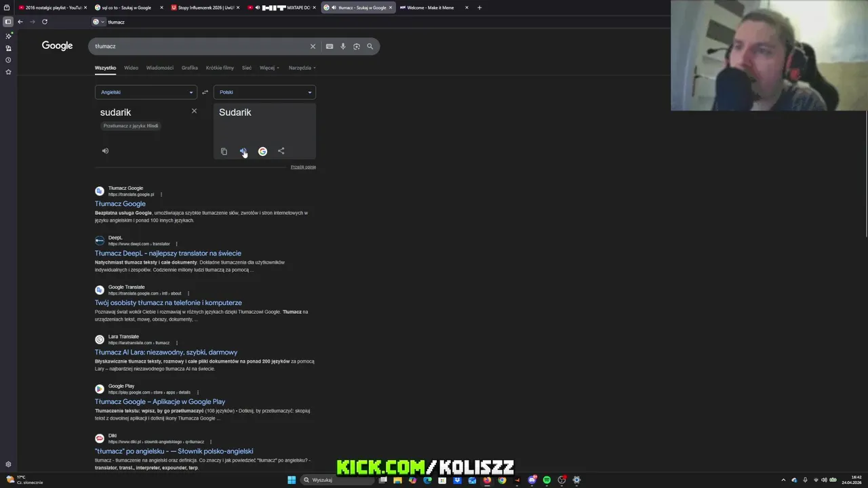The height and width of the screenshot is (488, 868).
Task: Switch to the 'Grafika' results tab
Action: (190, 68)
